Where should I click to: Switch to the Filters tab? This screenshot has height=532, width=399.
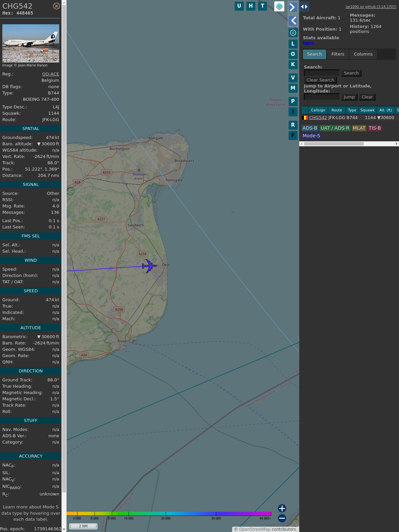pyautogui.click(x=337, y=54)
